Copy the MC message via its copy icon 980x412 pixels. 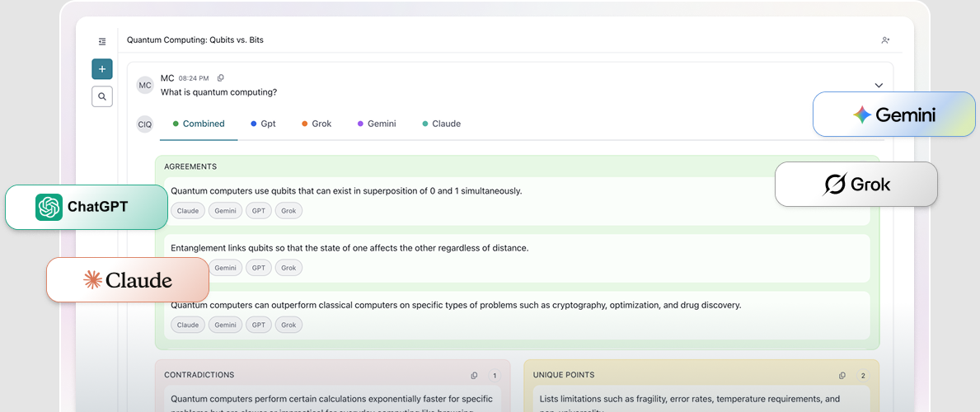(x=220, y=78)
